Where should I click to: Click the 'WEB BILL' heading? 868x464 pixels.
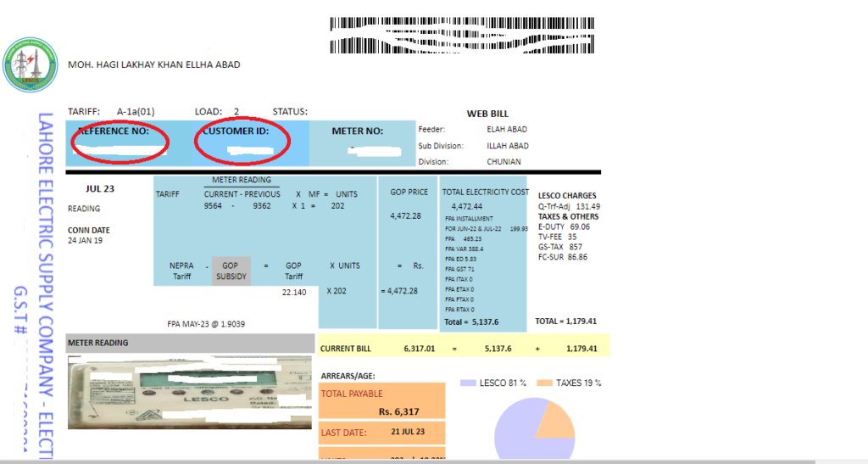[487, 114]
